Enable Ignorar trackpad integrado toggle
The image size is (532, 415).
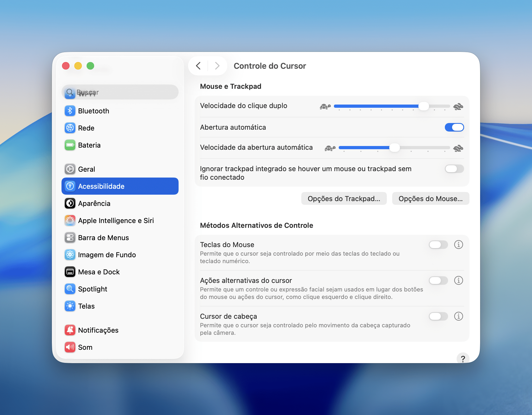(454, 169)
